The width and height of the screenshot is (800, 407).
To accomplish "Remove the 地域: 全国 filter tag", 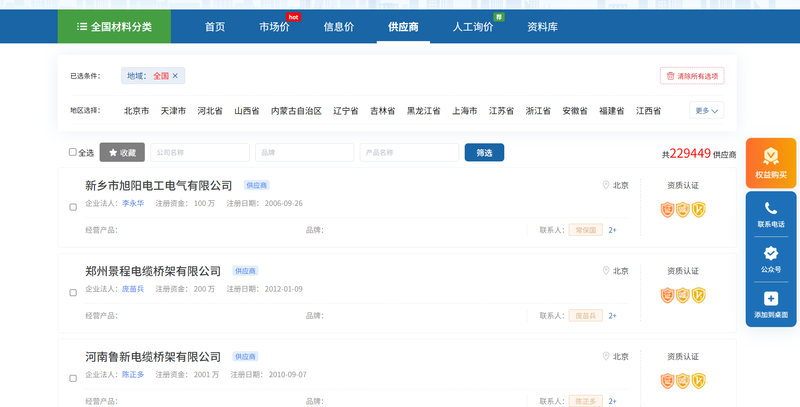I will tap(175, 75).
